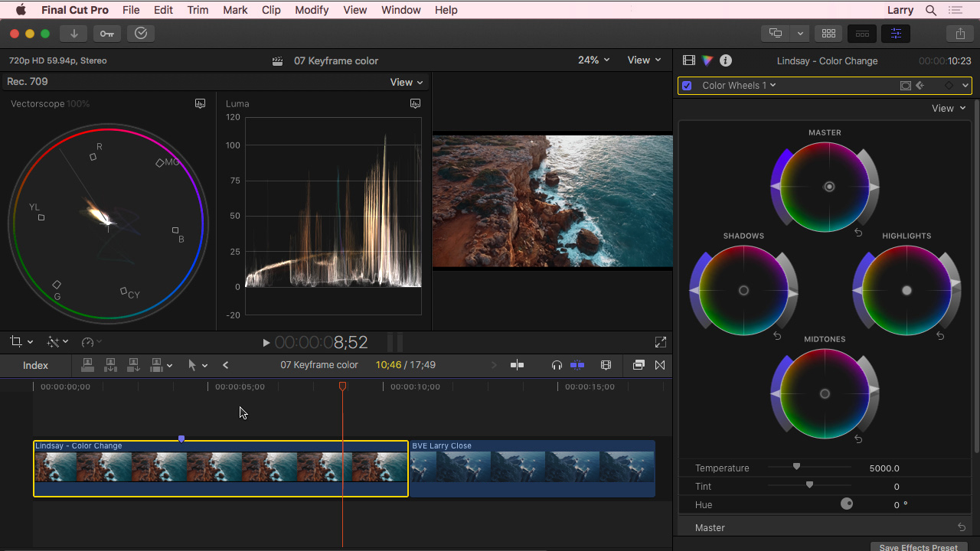
Task: Toggle the browser grid view button
Action: click(x=828, y=34)
